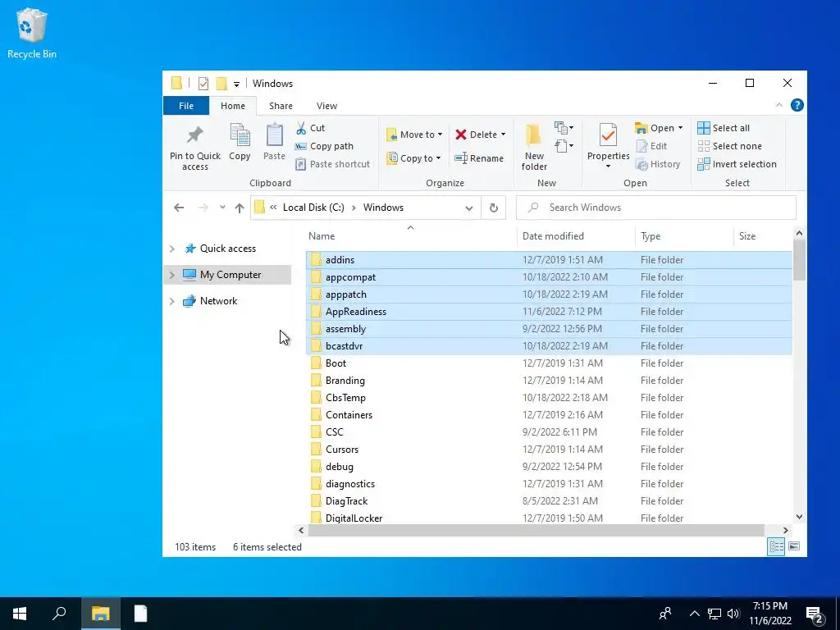Go back with the left arrow
The width and height of the screenshot is (840, 630).
click(179, 208)
